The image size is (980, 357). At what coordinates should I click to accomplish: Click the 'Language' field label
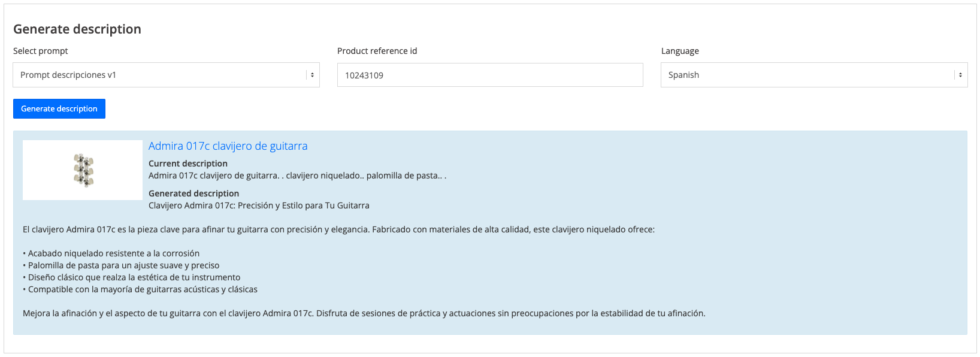click(x=680, y=51)
